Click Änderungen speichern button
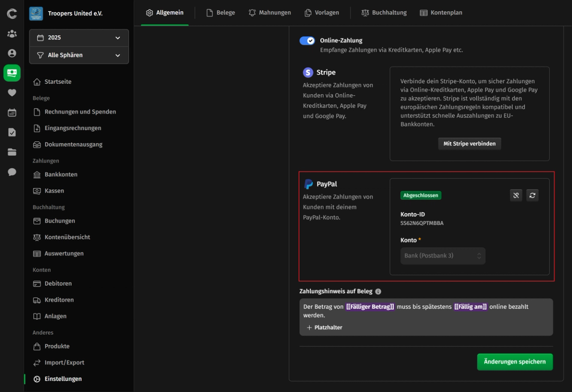This screenshot has width=572, height=392. pyautogui.click(x=515, y=362)
